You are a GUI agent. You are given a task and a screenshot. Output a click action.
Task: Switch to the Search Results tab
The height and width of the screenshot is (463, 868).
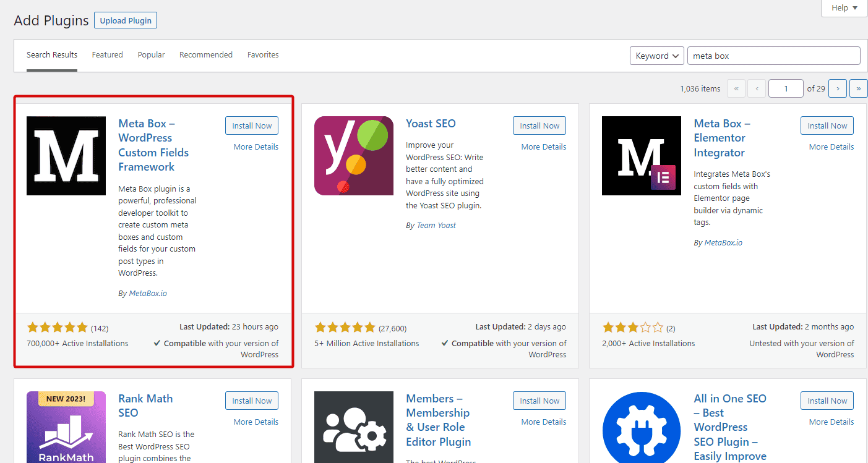tap(52, 55)
